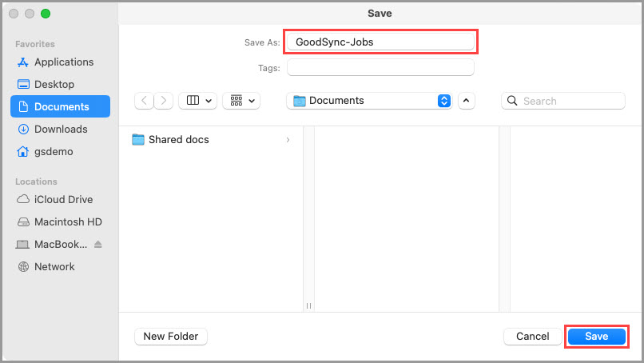
Task: Select the MacBook location entry
Action: click(61, 244)
